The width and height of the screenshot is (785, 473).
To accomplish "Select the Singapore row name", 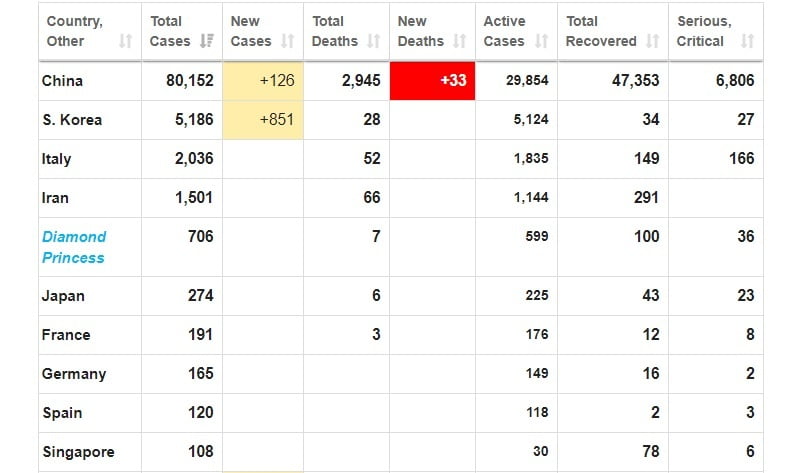I will (79, 452).
